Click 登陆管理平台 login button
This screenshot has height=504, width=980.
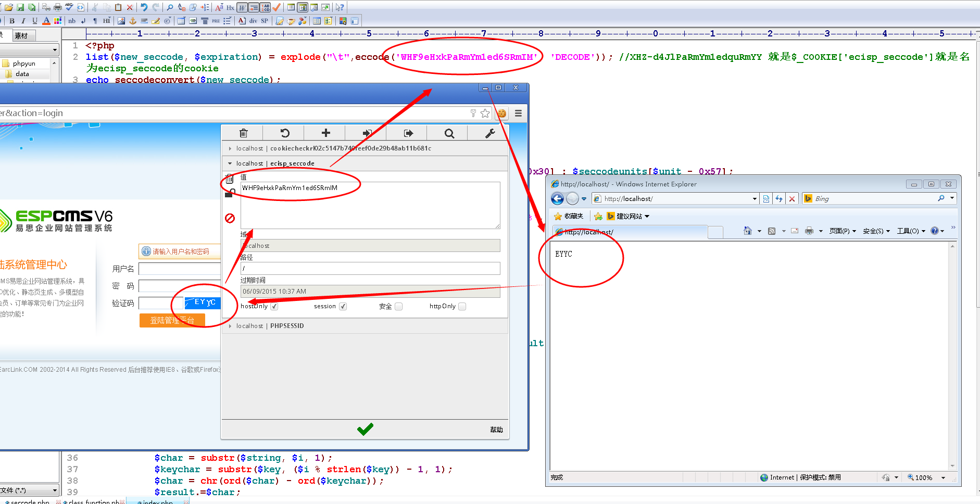point(172,320)
